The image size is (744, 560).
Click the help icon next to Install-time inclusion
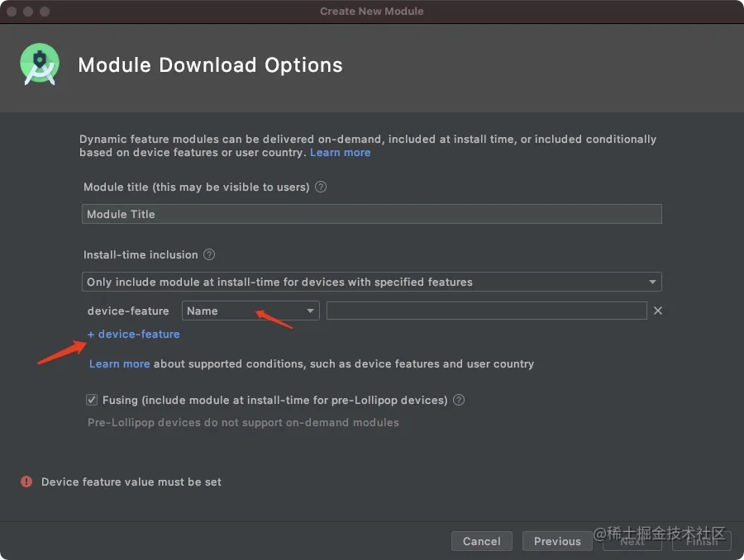209,254
